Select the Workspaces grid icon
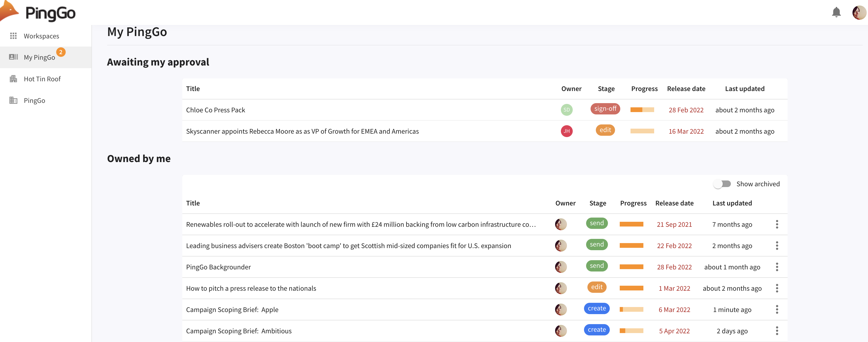The width and height of the screenshot is (868, 342). click(13, 36)
